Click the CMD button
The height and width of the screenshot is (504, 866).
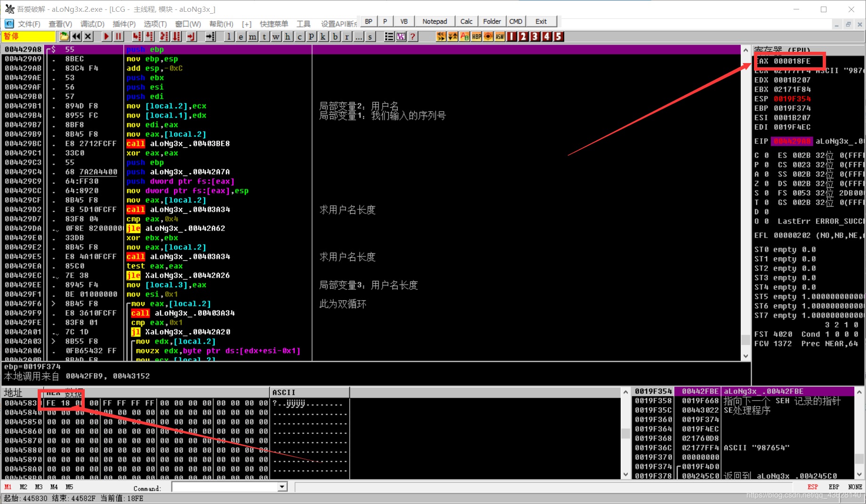pyautogui.click(x=516, y=22)
